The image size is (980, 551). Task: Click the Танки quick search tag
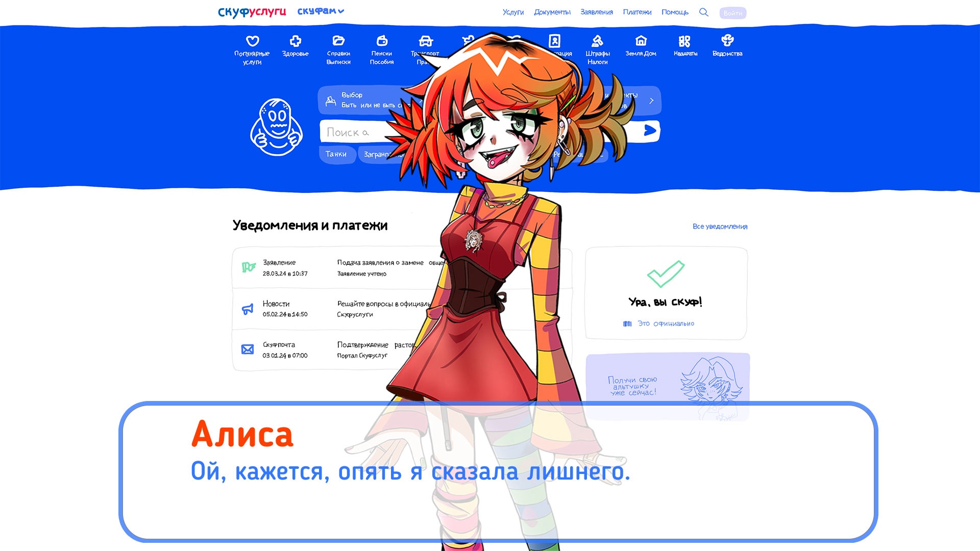[x=338, y=154]
